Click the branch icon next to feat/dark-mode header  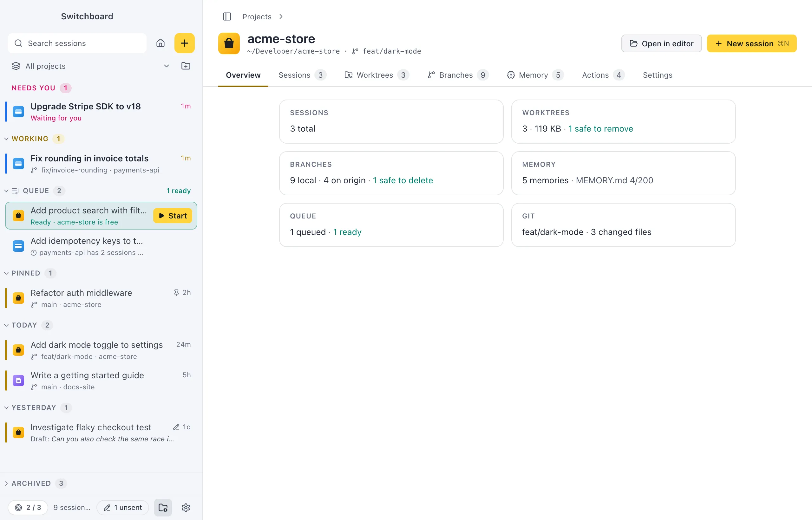[x=355, y=51]
